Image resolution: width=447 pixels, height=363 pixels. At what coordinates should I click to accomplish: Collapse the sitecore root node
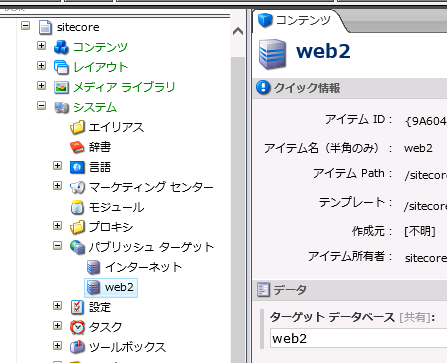(25, 26)
